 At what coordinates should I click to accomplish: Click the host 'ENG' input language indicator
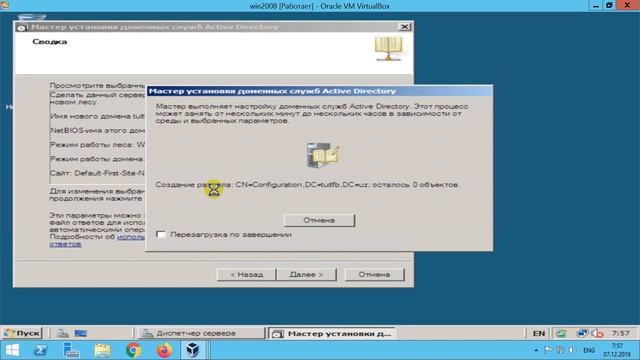589,350
